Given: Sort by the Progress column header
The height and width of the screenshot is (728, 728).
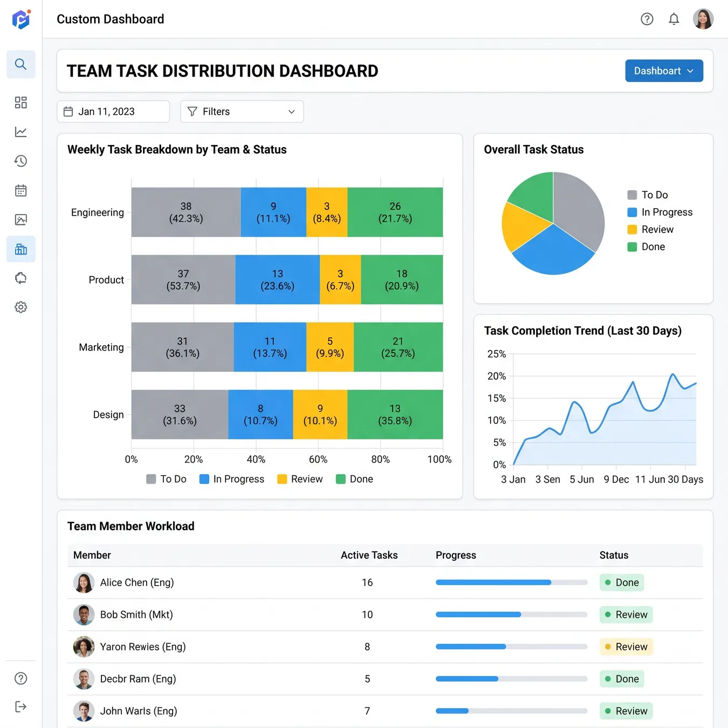Looking at the screenshot, I should click(x=456, y=555).
